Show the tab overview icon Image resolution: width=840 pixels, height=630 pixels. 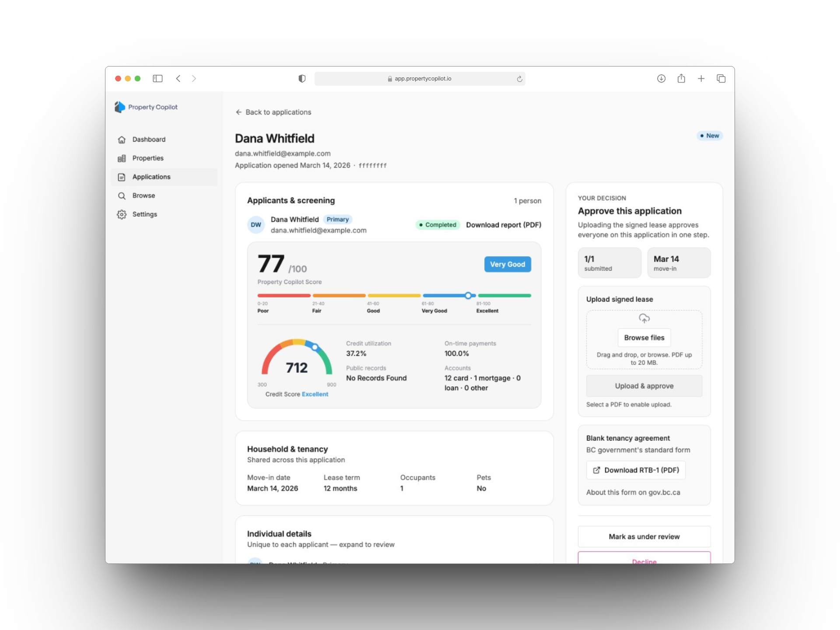pyautogui.click(x=721, y=79)
